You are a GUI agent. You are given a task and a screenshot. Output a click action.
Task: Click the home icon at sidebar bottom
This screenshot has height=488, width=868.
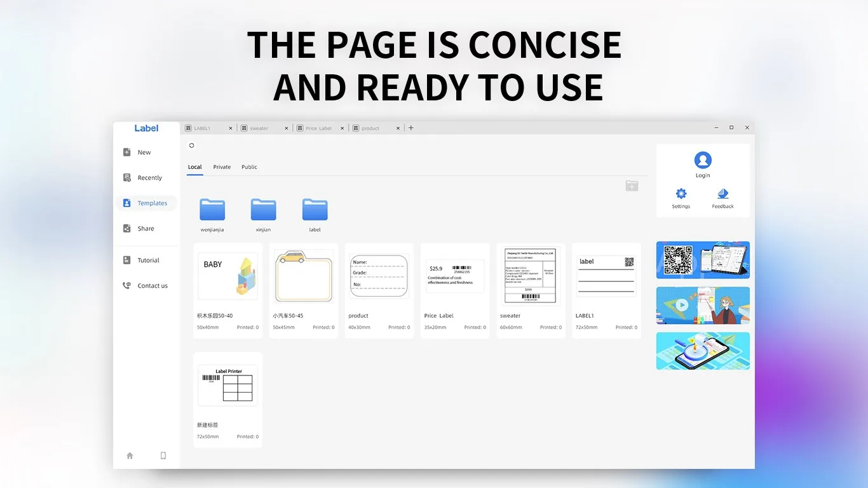[x=130, y=456]
